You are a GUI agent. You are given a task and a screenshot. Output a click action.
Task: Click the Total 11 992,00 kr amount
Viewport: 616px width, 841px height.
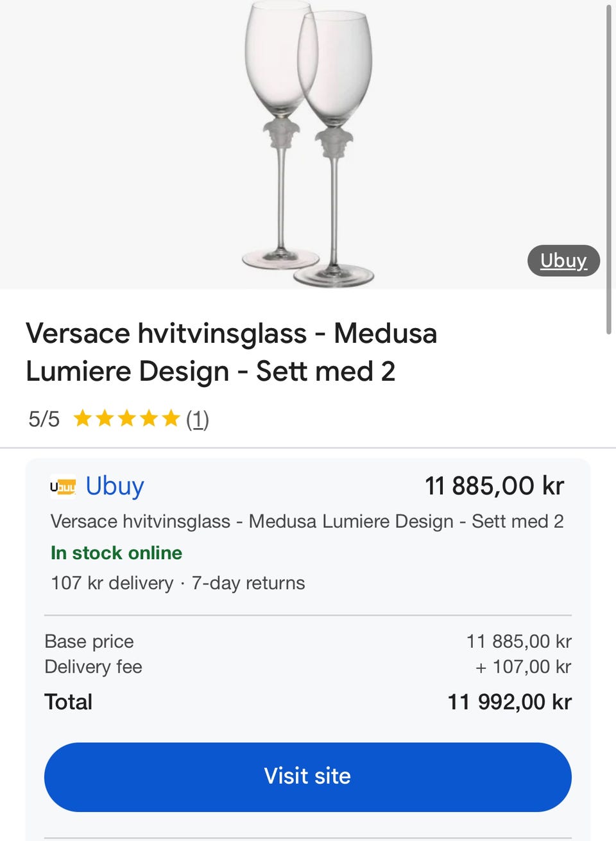pos(509,702)
